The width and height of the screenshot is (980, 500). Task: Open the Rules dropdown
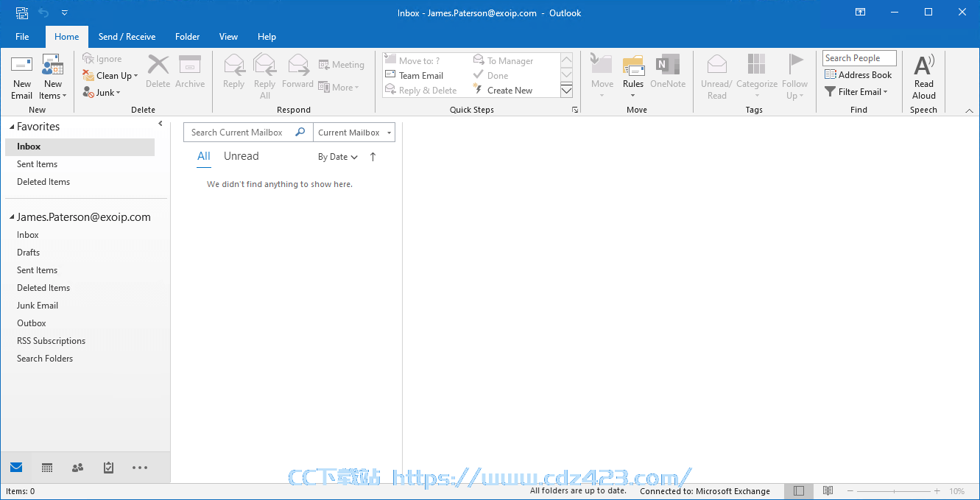click(633, 77)
